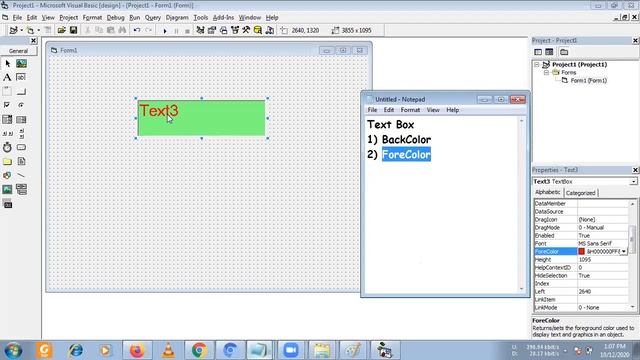
Task: Switch to the Categorized properties tab
Action: pos(580,193)
